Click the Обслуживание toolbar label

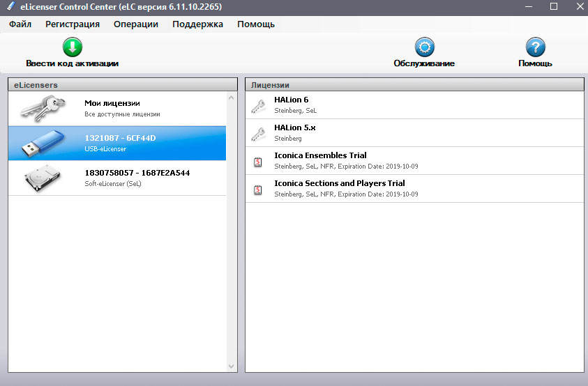[x=424, y=63]
